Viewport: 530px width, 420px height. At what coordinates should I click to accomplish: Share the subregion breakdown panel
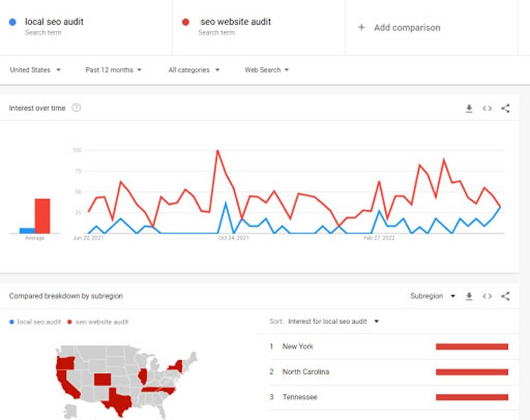point(505,297)
